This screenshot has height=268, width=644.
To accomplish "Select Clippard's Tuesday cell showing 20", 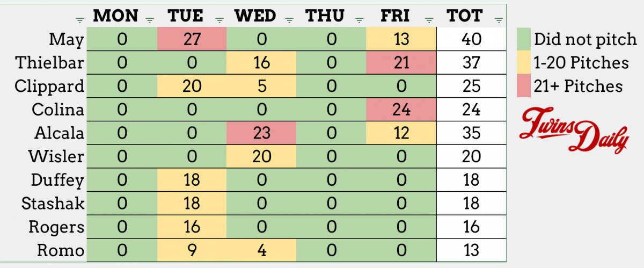I will coord(192,86).
